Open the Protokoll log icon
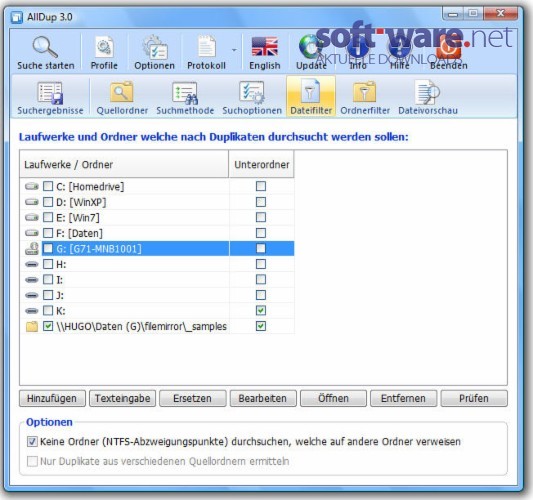Screen dimensions: 533x500 click(x=206, y=53)
